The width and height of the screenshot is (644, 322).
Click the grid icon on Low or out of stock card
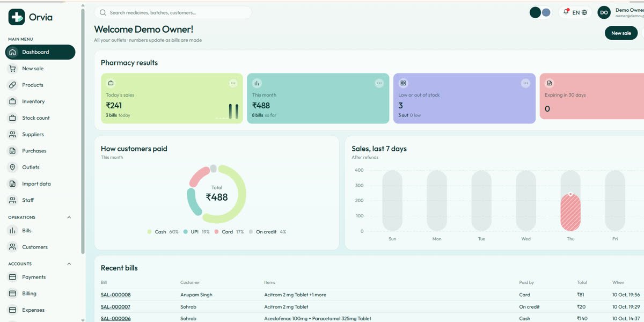tap(403, 83)
